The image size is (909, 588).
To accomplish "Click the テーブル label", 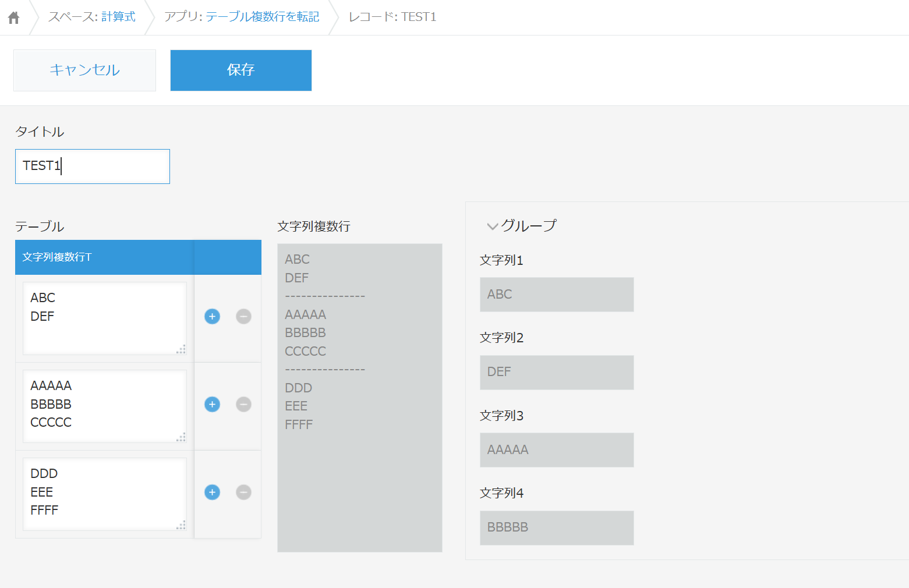I will pos(40,226).
